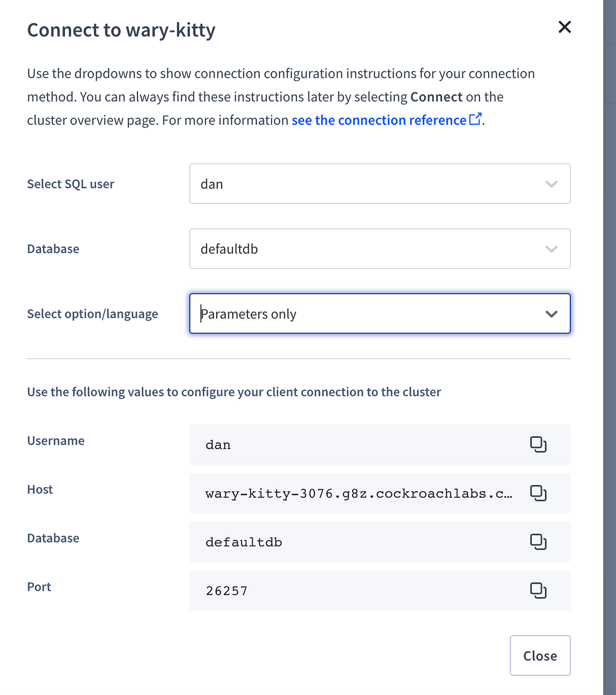This screenshot has height=695, width=616.
Task: Copy the database name defaultdb
Action: [x=538, y=542]
